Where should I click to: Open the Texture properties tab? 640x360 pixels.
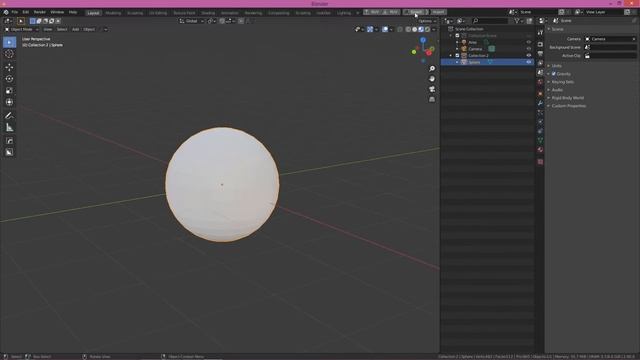[x=540, y=162]
